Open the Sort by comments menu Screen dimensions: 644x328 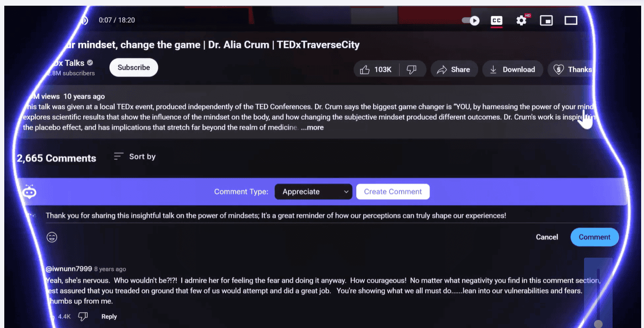point(135,156)
